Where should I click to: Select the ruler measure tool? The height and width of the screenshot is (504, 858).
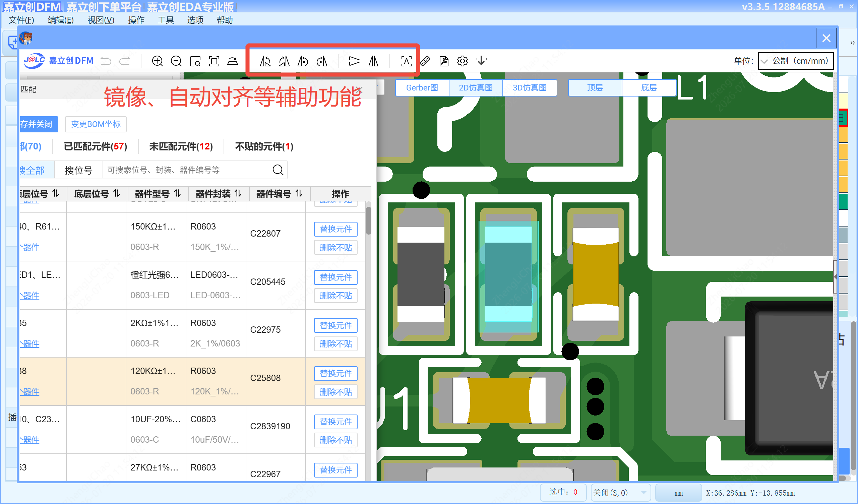[425, 61]
